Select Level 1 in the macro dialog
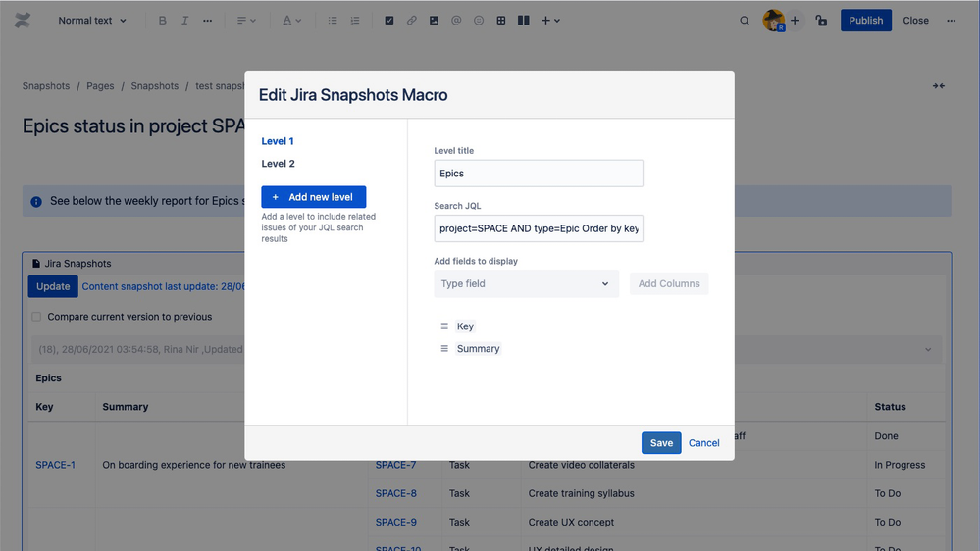 [278, 141]
